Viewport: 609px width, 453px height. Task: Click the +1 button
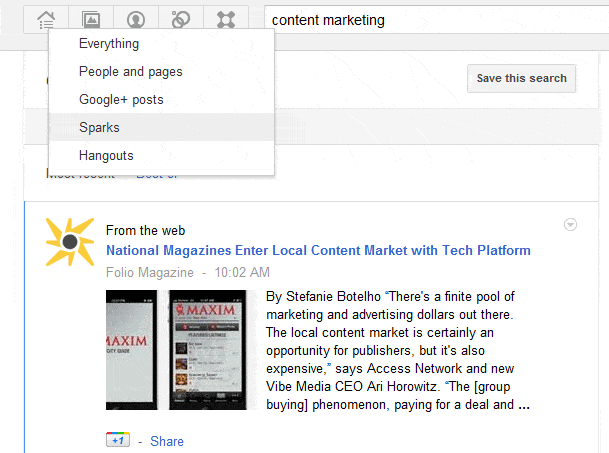coord(118,440)
